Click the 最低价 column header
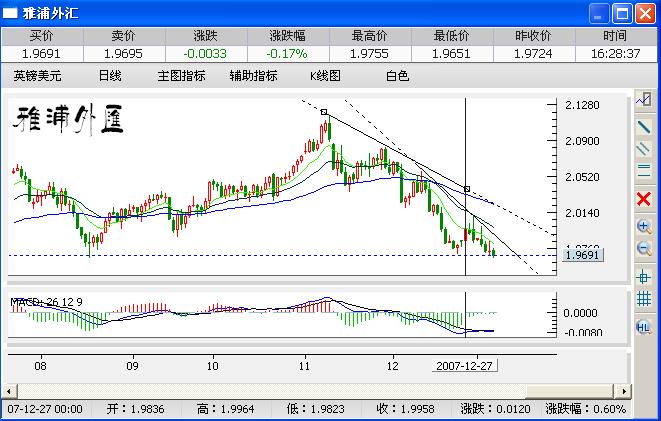This screenshot has width=661, height=421. (x=451, y=36)
